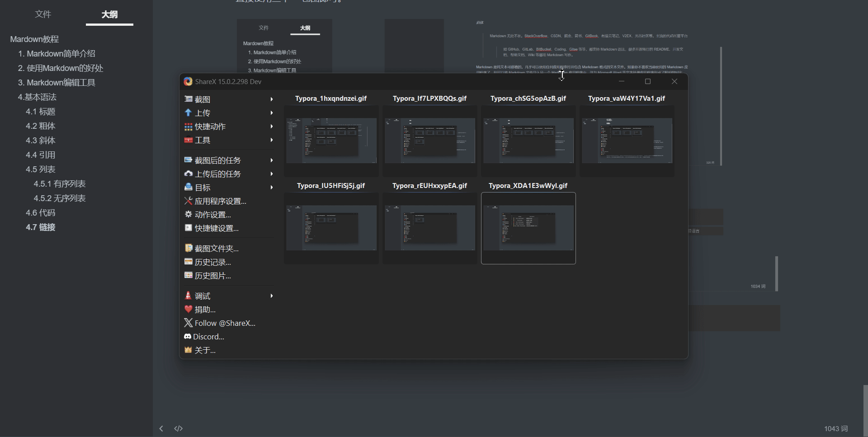Select thumbnail Typora_rEUHxxypEA.gif
This screenshot has height=437, width=868.
click(x=430, y=228)
